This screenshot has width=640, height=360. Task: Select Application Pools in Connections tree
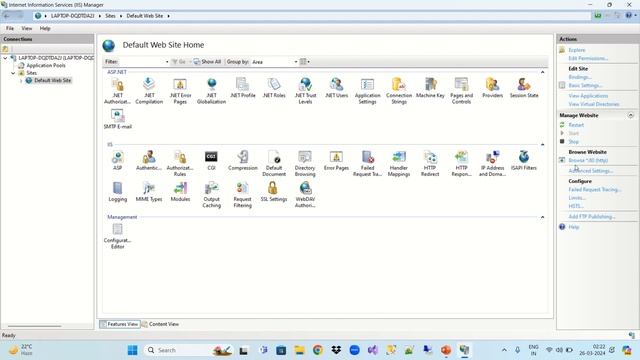point(46,66)
